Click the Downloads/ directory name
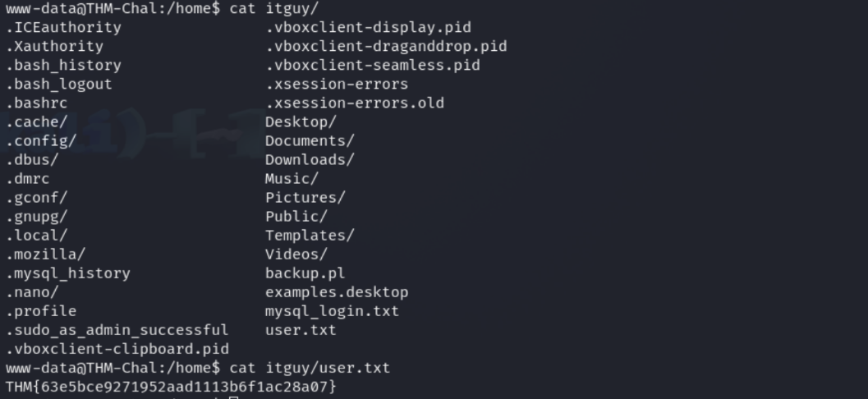 310,159
